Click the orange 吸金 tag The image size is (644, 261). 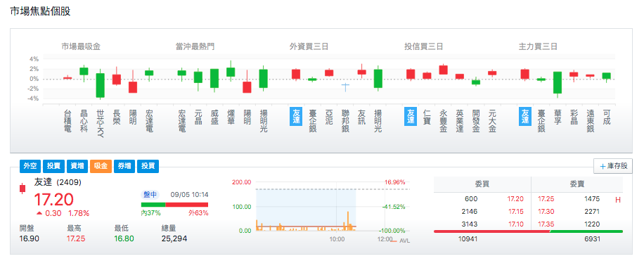[101, 166]
